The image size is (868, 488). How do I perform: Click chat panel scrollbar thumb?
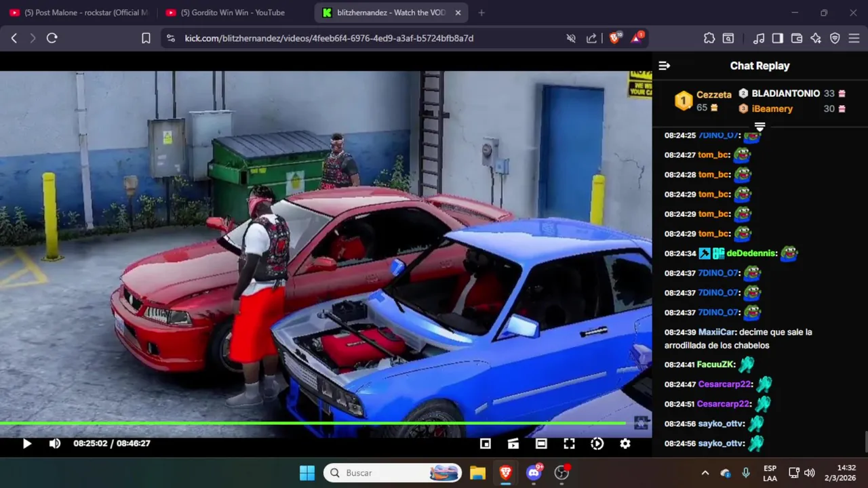865,442
